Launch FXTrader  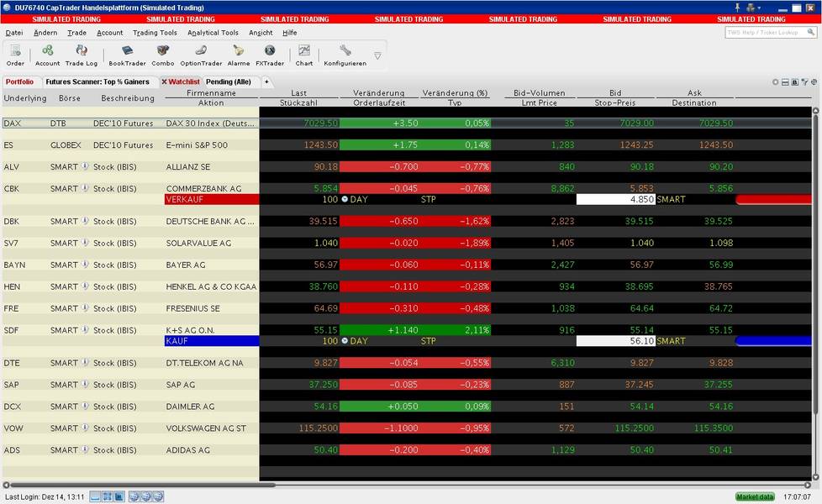(270, 55)
